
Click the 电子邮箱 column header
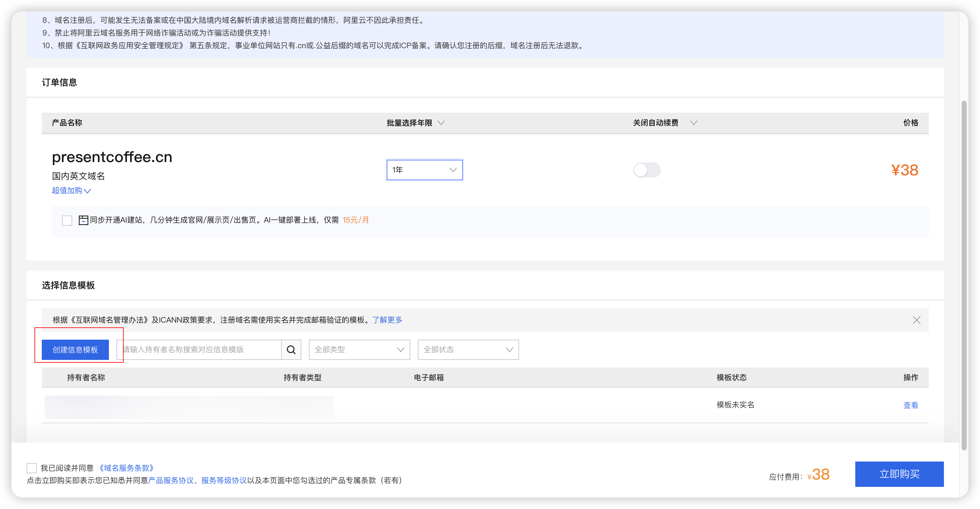429,377
